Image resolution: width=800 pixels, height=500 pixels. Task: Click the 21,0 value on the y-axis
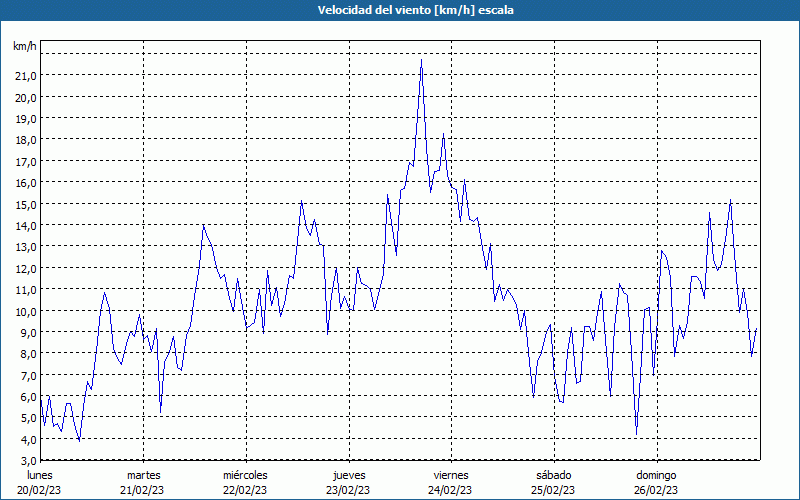click(x=26, y=76)
